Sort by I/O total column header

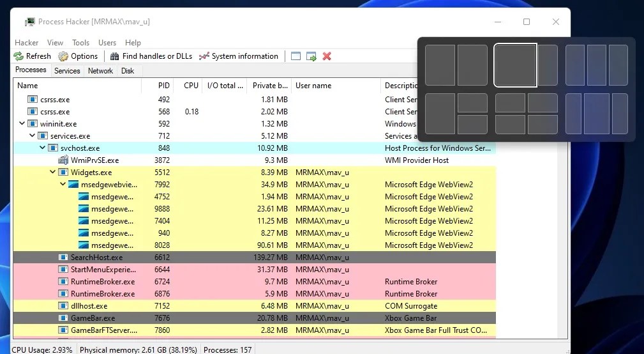(225, 86)
